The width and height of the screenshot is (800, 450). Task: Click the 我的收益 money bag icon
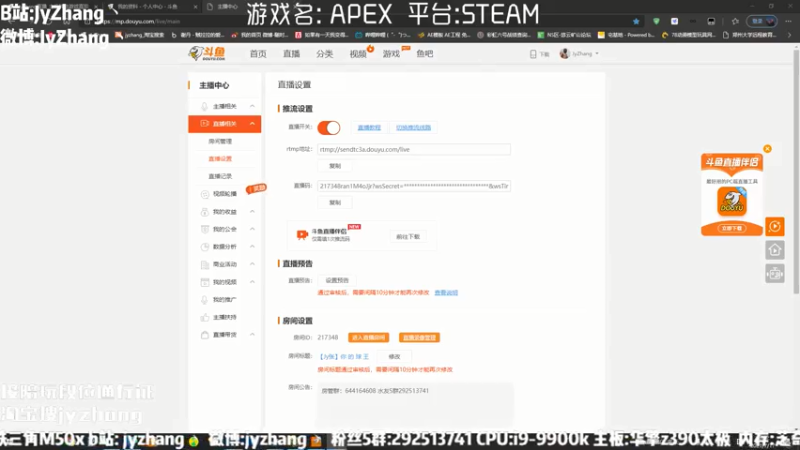[205, 212]
